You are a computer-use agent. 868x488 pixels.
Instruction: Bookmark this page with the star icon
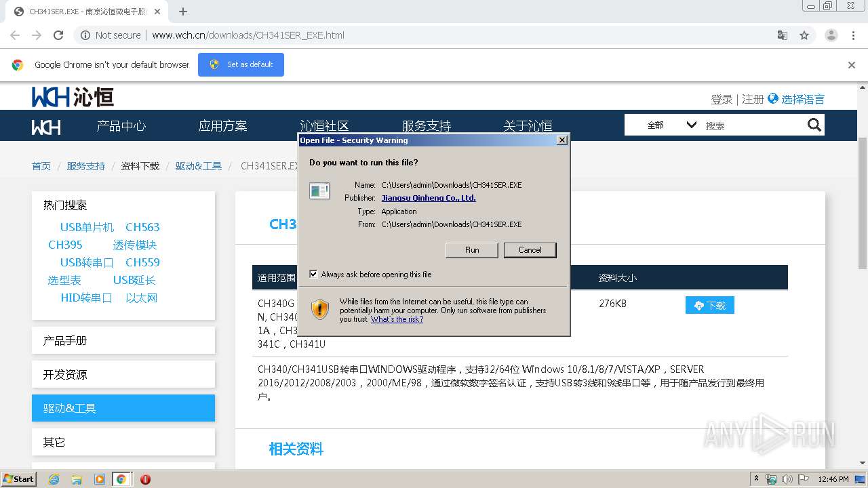[x=804, y=35]
